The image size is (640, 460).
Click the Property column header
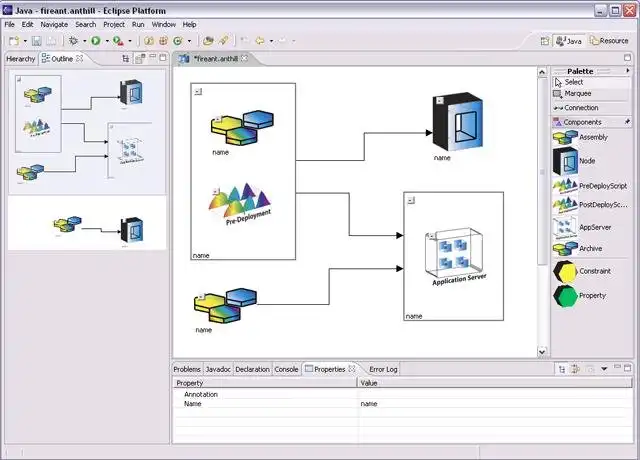[x=265, y=383]
